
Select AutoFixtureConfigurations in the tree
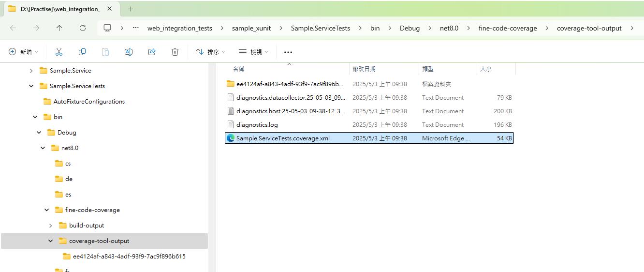pyautogui.click(x=89, y=102)
